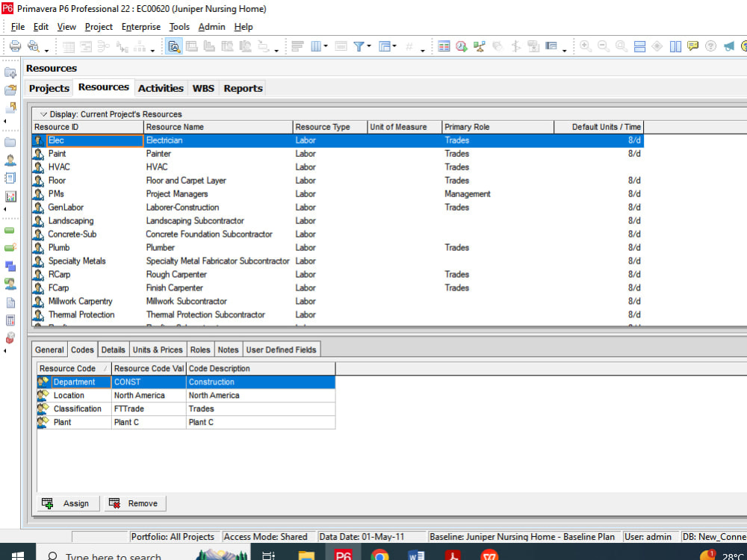Click the colored spreadsheet grid toolbar icon
The image size is (747, 560).
tap(444, 46)
